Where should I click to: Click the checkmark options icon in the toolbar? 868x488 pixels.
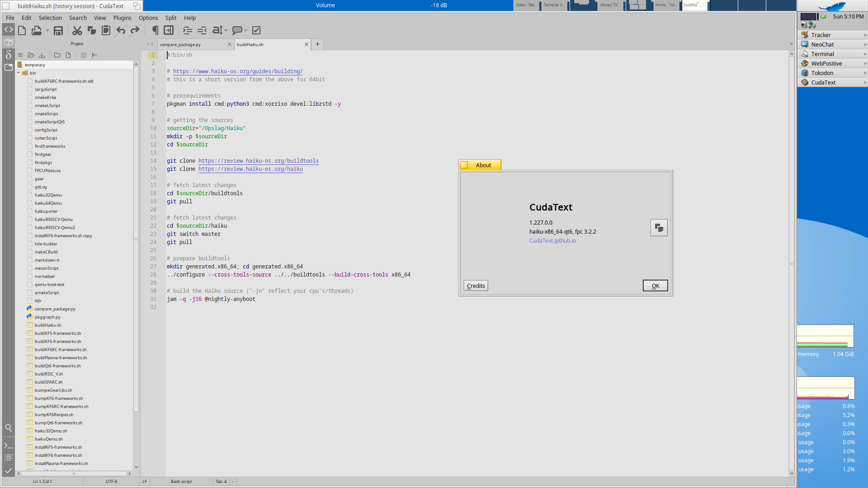pos(256,30)
